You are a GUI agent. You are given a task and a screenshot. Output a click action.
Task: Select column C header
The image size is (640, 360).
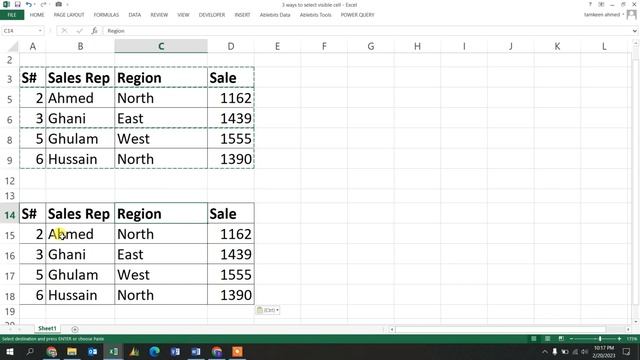161,47
